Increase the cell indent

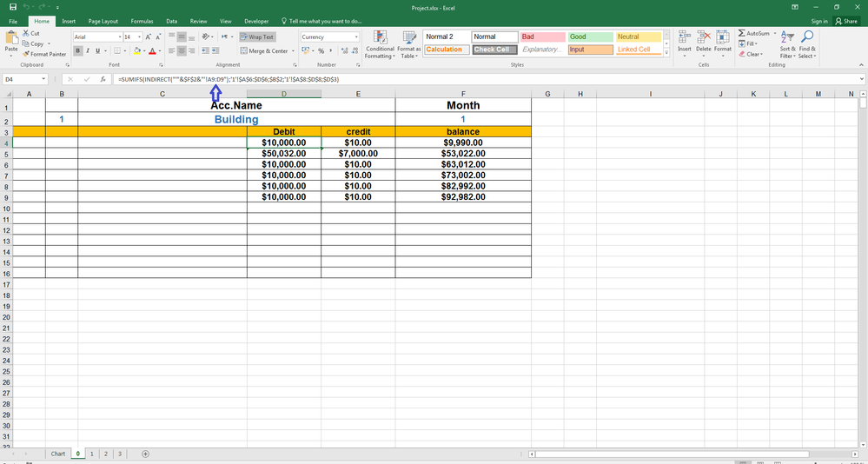(x=215, y=50)
